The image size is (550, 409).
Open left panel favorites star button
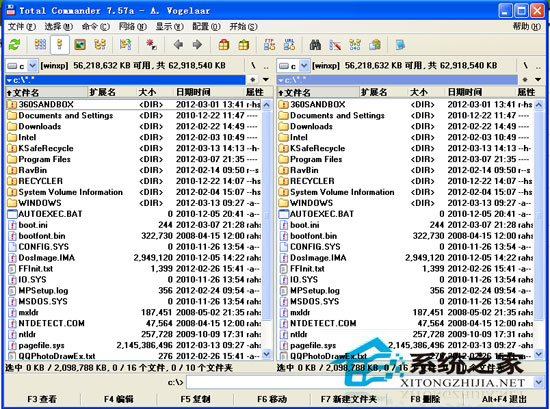(253, 80)
